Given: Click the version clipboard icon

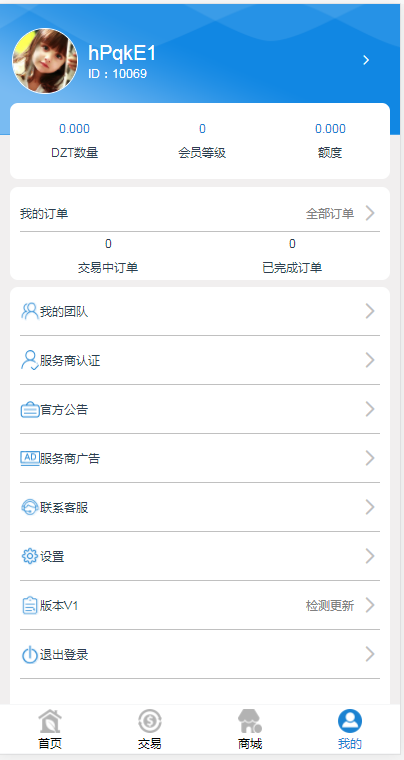Looking at the screenshot, I should click(30, 606).
